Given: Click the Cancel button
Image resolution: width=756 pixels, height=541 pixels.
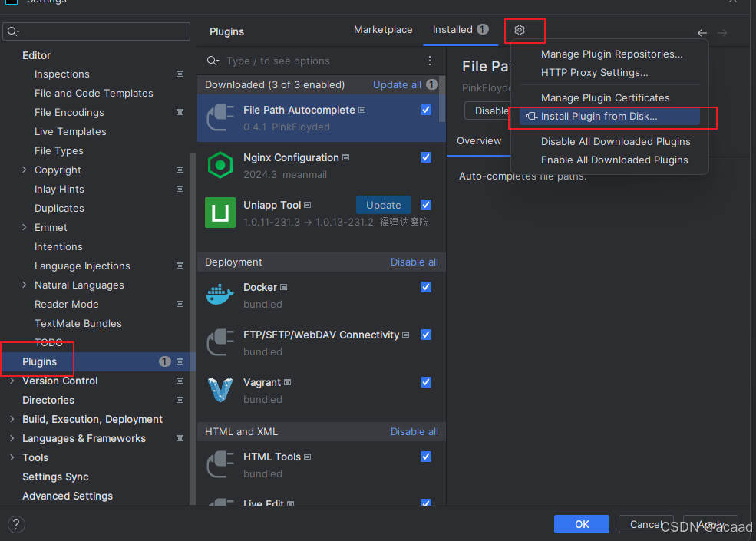Looking at the screenshot, I should click(645, 524).
